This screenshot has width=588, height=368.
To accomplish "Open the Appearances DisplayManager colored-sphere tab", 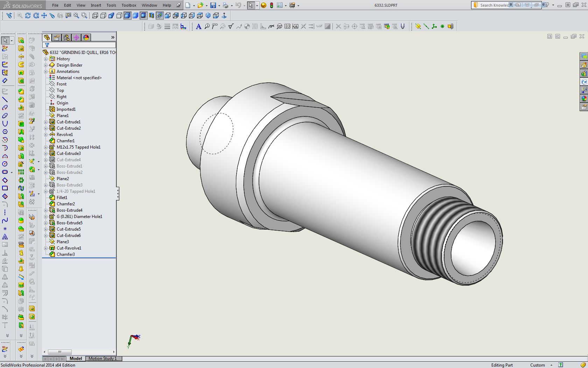I will point(86,38).
